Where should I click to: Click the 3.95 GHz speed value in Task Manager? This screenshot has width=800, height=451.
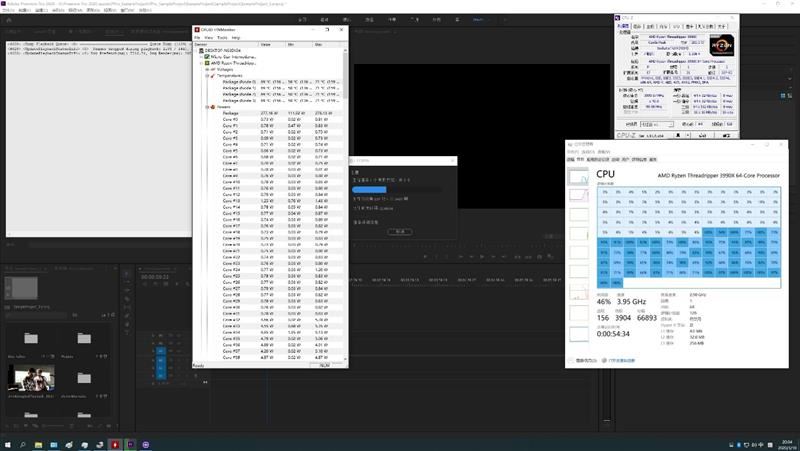coord(631,302)
